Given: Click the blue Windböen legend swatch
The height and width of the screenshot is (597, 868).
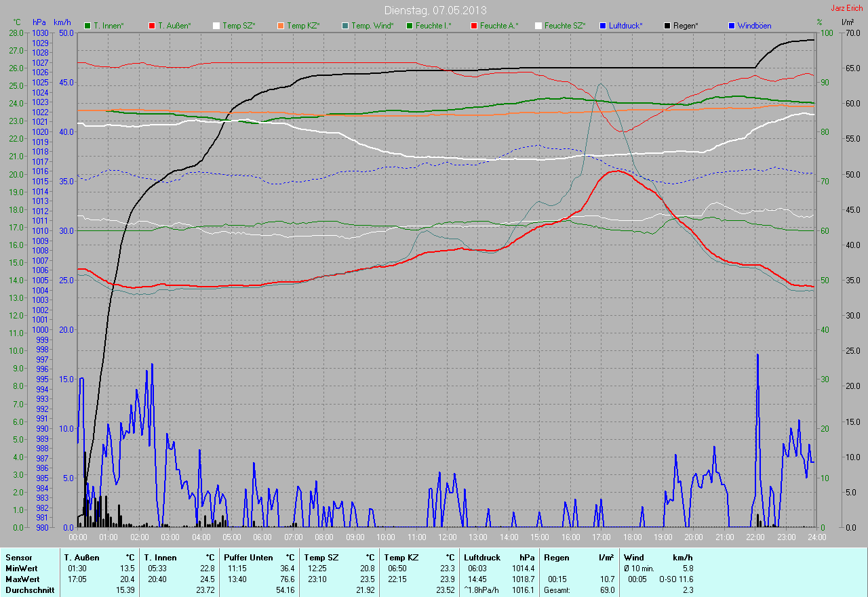Looking at the screenshot, I should pyautogui.click(x=732, y=26).
